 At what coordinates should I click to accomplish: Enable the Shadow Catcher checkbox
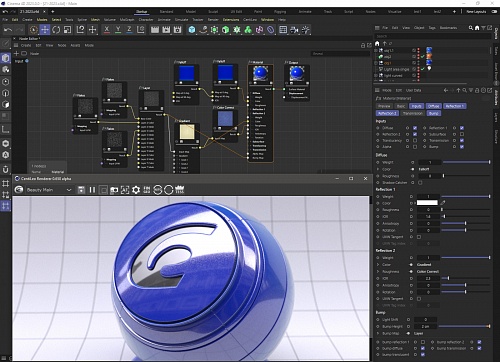coord(420,183)
